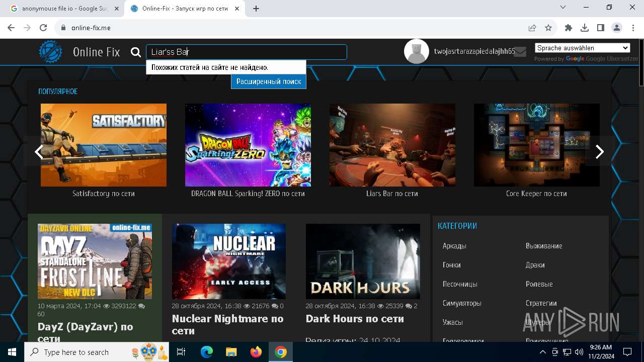644x362 pixels.
Task: Open the user avatar picture
Action: [x=417, y=51]
